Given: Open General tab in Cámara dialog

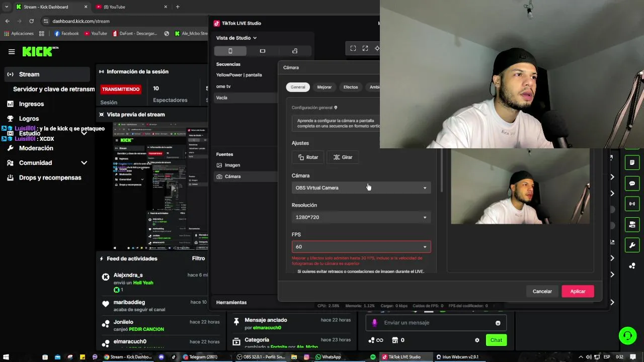Looking at the screenshot, I should click(298, 87).
